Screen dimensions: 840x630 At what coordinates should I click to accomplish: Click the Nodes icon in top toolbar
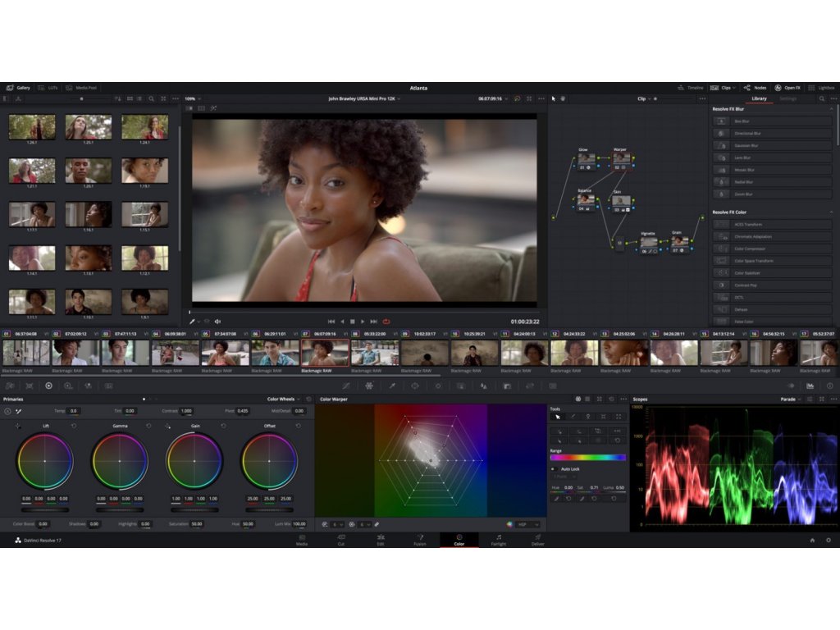tap(755, 88)
